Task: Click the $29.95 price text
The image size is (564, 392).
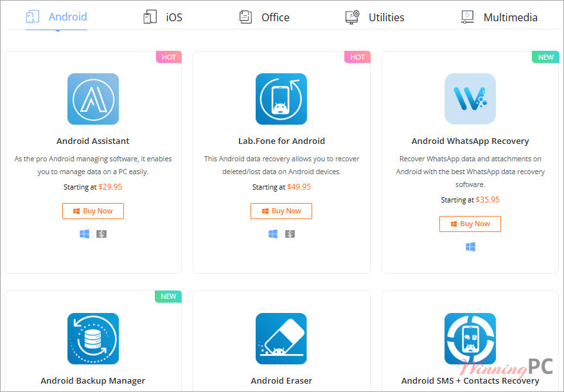Action: (x=110, y=187)
